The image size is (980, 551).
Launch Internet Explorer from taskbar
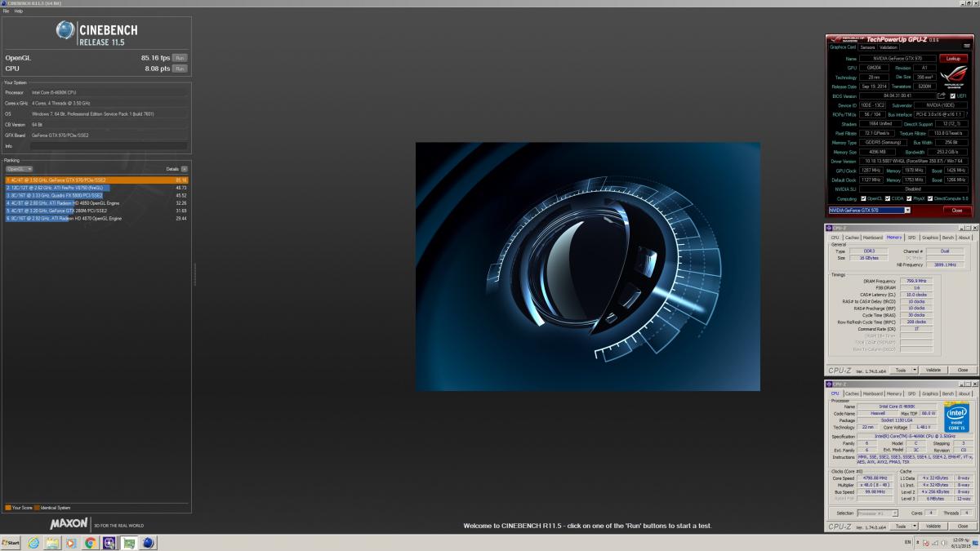pyautogui.click(x=33, y=542)
